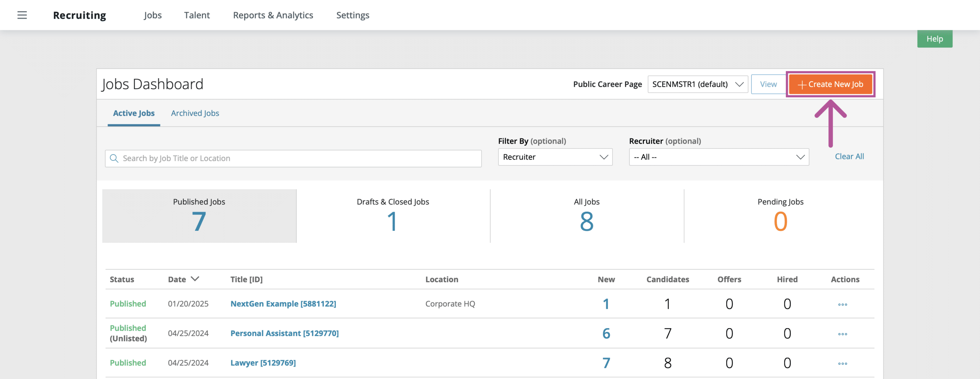The image size is (980, 379).
Task: Click new count 7 for Lawyer
Action: (606, 363)
